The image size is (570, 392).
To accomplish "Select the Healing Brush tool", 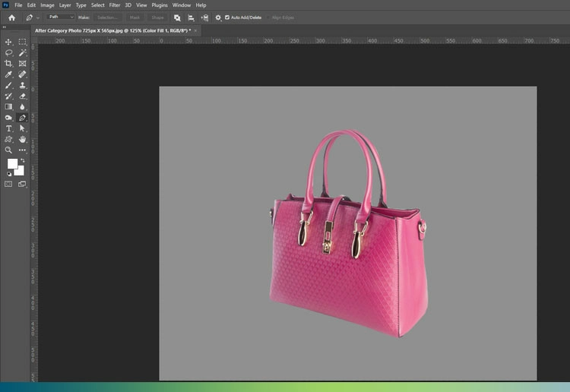I will 23,74.
